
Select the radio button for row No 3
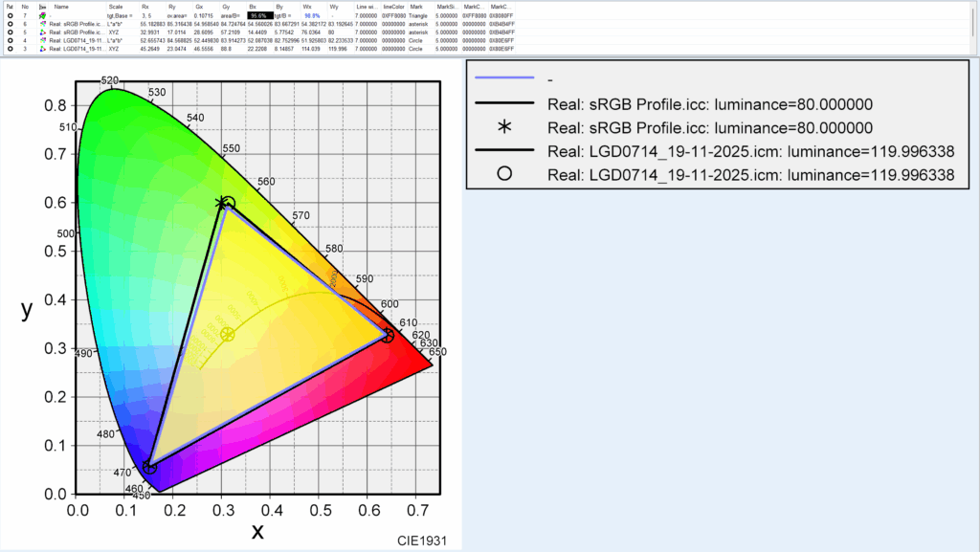(x=10, y=49)
